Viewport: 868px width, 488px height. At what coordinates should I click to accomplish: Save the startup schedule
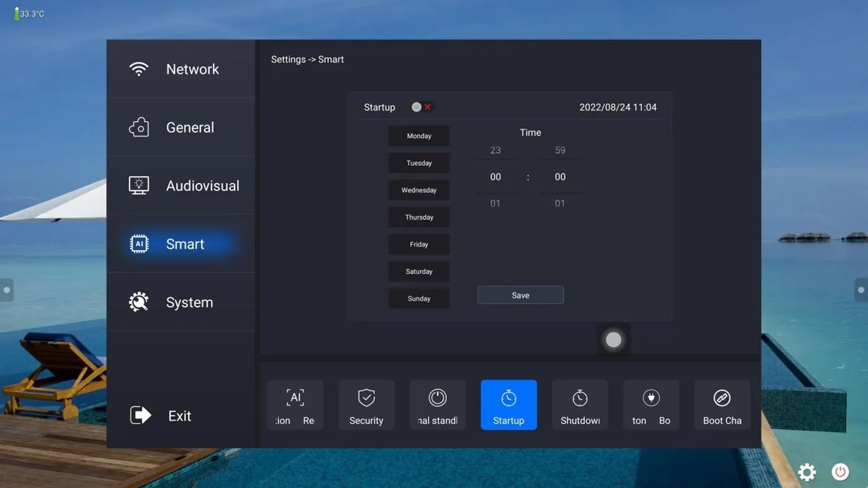tap(520, 295)
